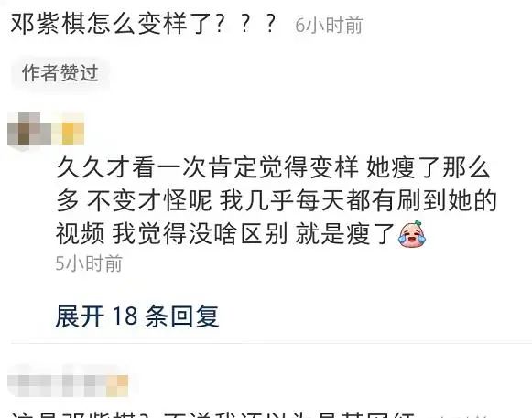532x418 pixels.
Task: Click the 作者赞过 badge
Action: [x=60, y=73]
